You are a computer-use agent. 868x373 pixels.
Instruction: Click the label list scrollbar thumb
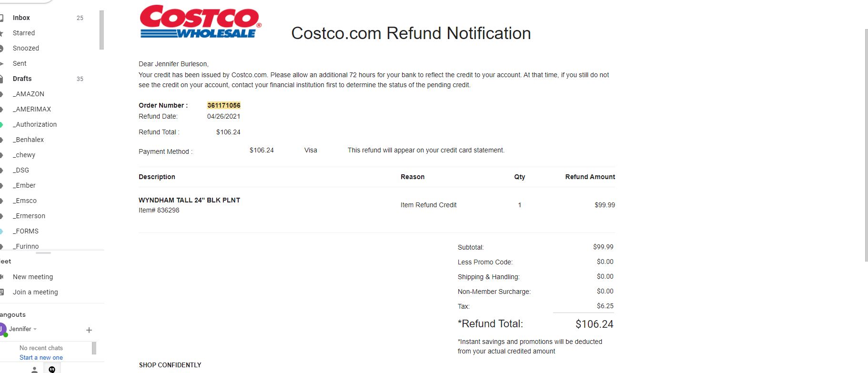101,30
